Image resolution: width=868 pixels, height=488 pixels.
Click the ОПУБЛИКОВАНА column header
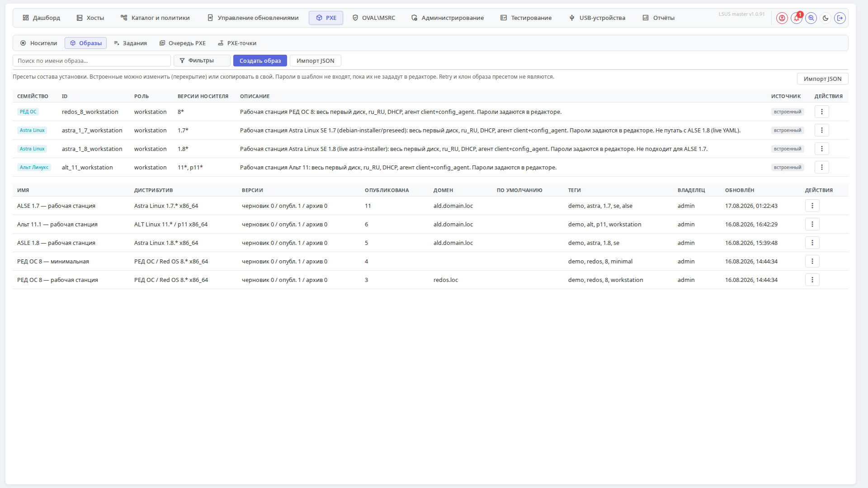click(387, 190)
